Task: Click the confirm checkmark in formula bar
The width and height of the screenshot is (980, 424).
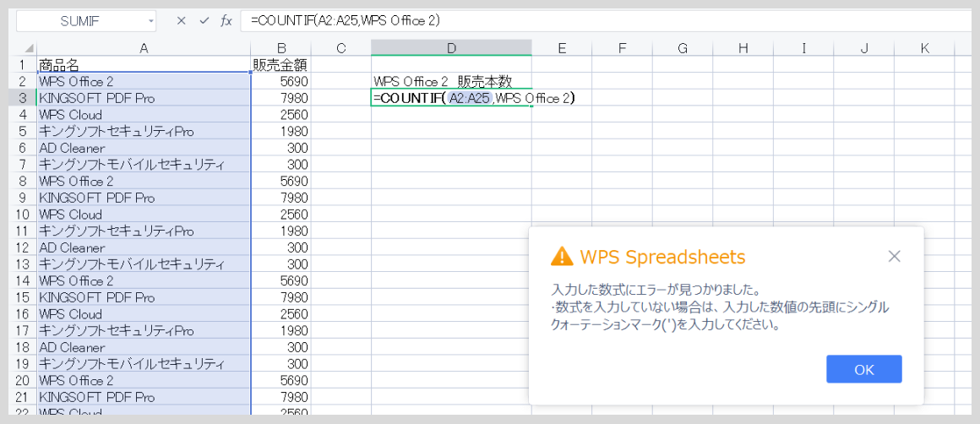Action: coord(204,20)
